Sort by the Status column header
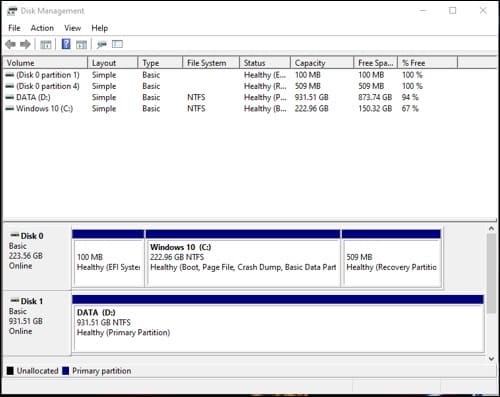The width and height of the screenshot is (500, 397). (265, 63)
